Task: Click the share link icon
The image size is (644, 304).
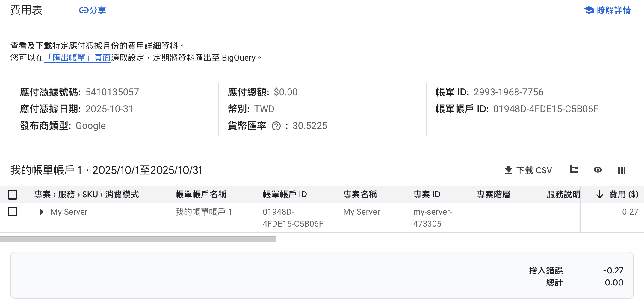Action: tap(83, 10)
